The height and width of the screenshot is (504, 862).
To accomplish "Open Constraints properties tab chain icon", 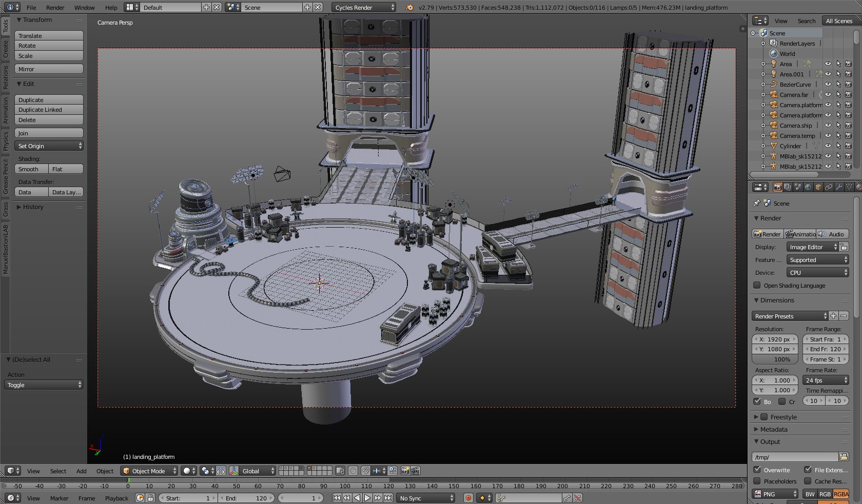I will click(829, 187).
